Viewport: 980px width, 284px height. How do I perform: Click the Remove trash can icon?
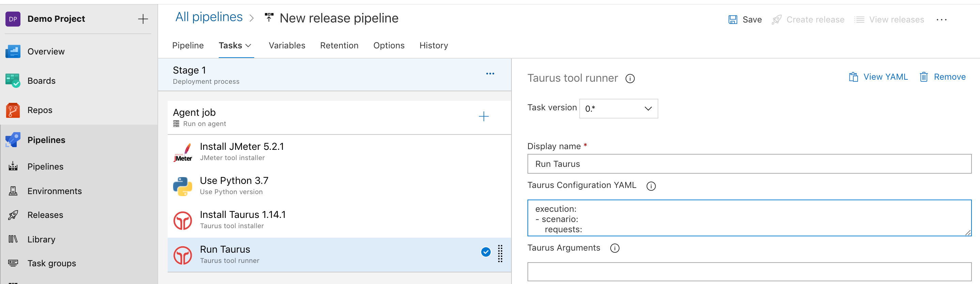[924, 77]
